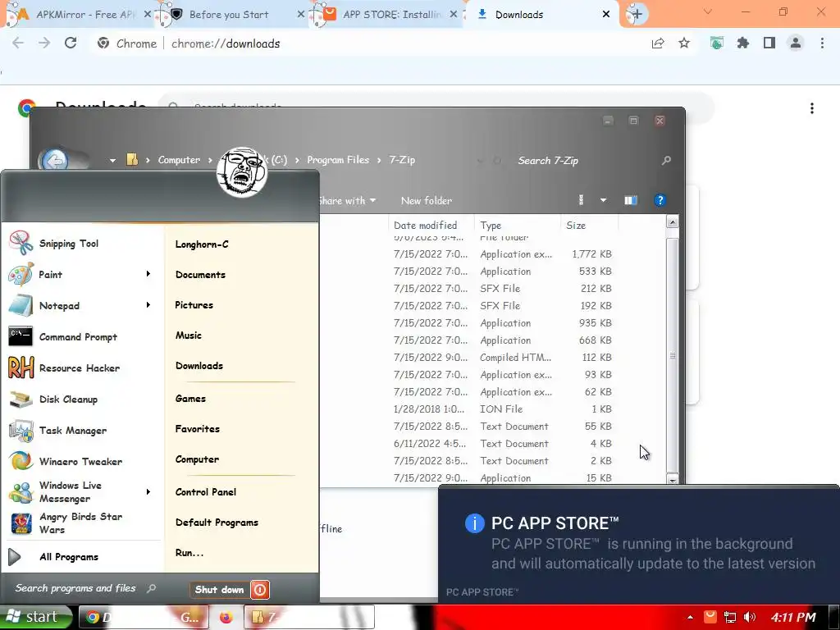Click the Start menu user avatar picture
The width and height of the screenshot is (840, 630).
click(242, 172)
